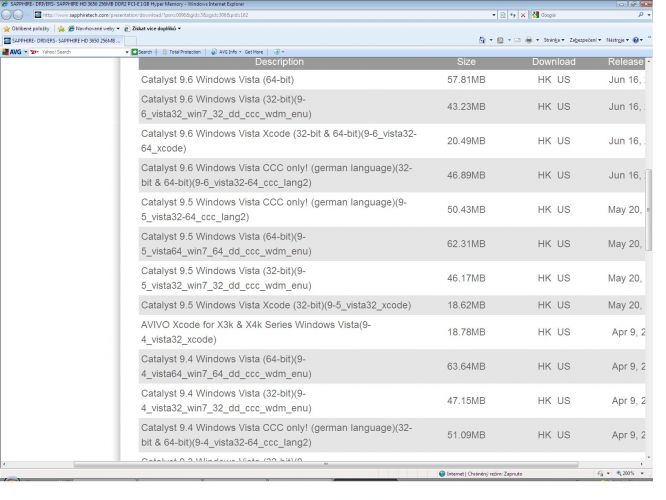Click US link for 46.17MB Catalyst 9.5 32-bit

click(564, 279)
